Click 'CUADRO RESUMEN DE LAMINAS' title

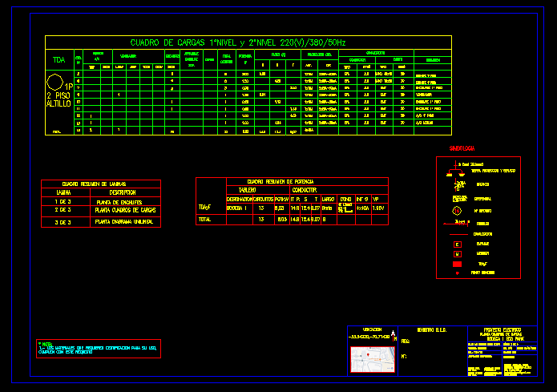coord(94,184)
